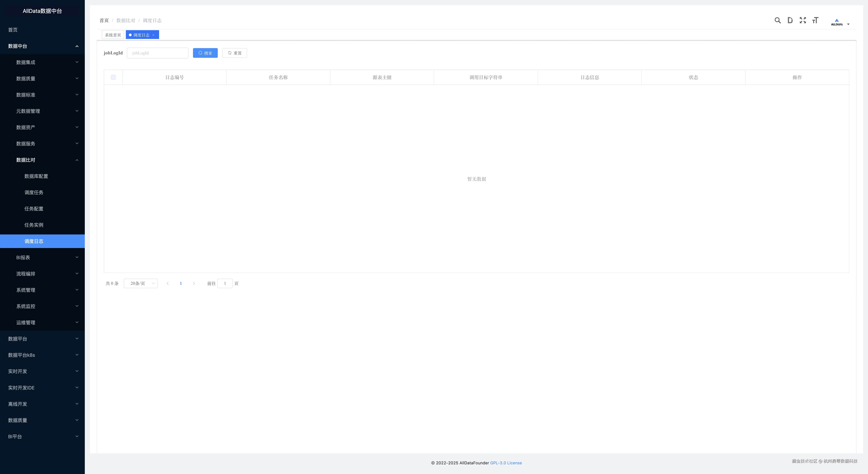Click the 重置 reset button

[x=235, y=53]
